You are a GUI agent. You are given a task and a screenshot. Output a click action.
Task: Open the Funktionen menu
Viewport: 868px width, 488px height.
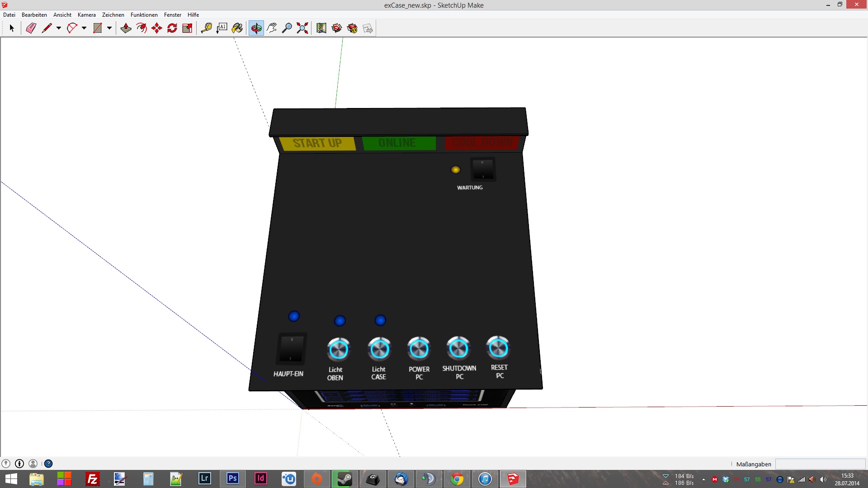point(144,15)
